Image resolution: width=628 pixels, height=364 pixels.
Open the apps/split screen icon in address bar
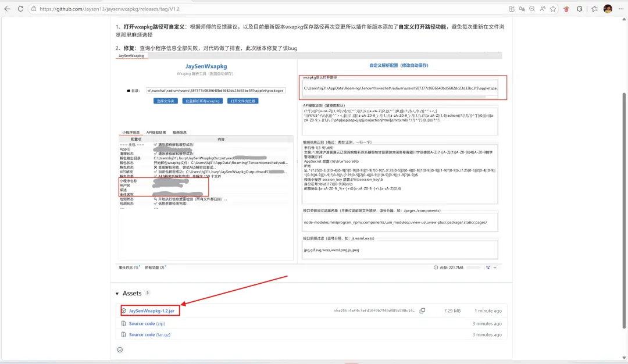coord(512,9)
